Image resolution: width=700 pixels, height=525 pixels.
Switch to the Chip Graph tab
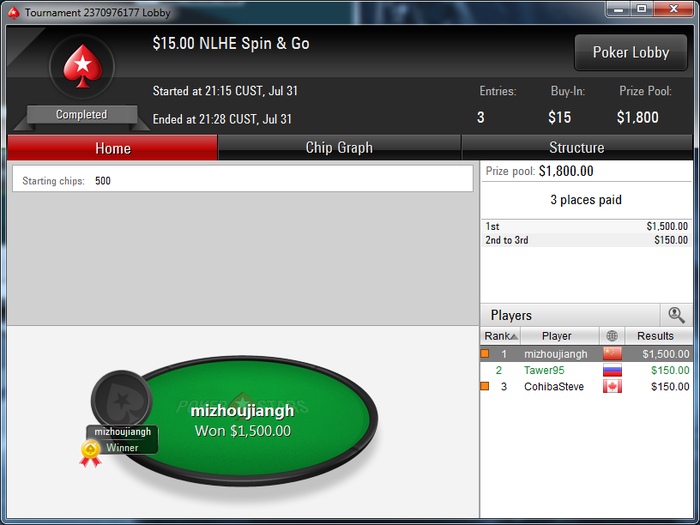click(339, 148)
